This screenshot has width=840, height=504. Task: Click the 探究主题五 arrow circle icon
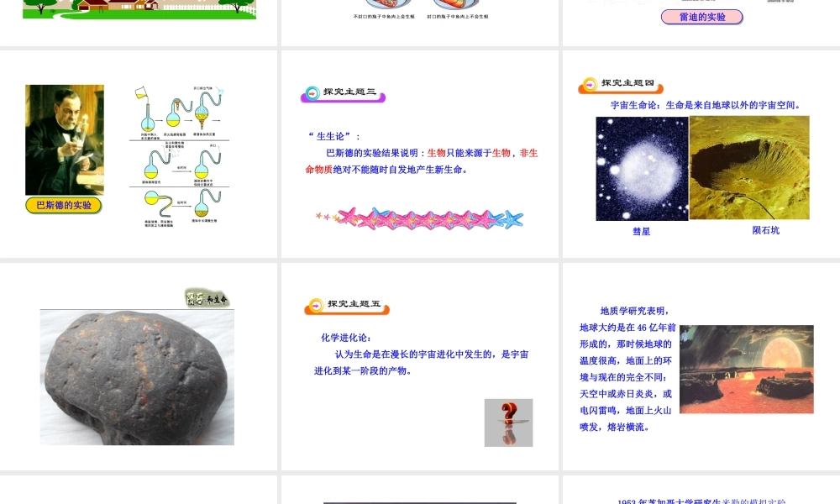[x=316, y=305]
